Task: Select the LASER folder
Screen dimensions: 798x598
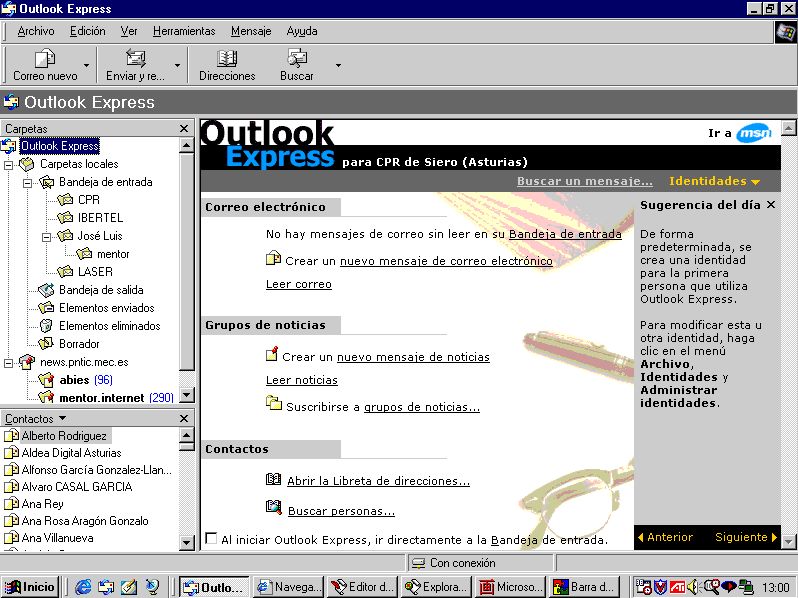Action: pyautogui.click(x=95, y=272)
